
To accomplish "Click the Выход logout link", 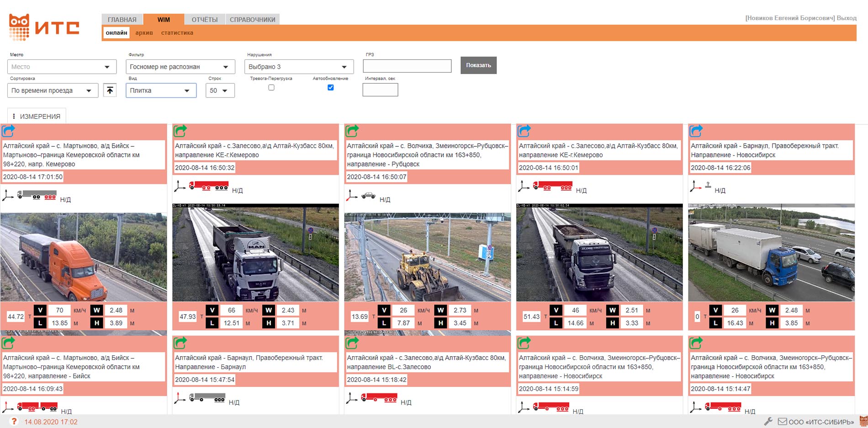I will pyautogui.click(x=847, y=18).
